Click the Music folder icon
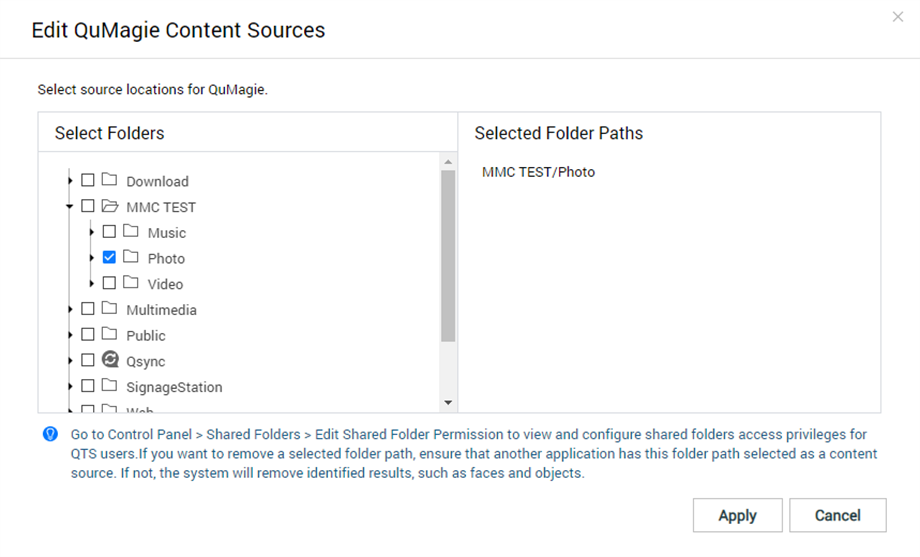 pyautogui.click(x=131, y=232)
